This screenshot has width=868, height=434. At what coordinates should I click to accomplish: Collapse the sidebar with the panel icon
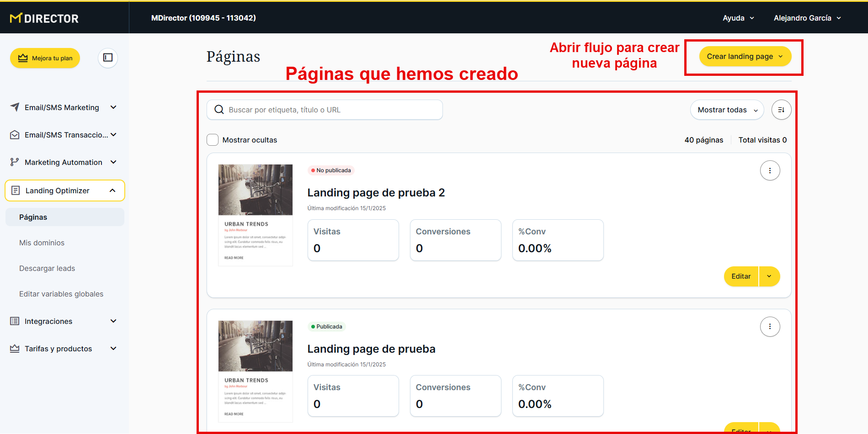coord(108,58)
